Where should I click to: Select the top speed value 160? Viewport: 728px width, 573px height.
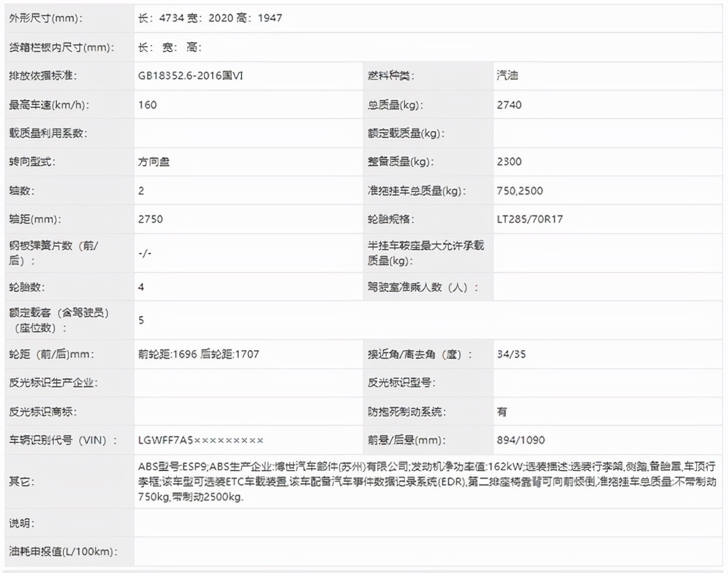pyautogui.click(x=147, y=105)
